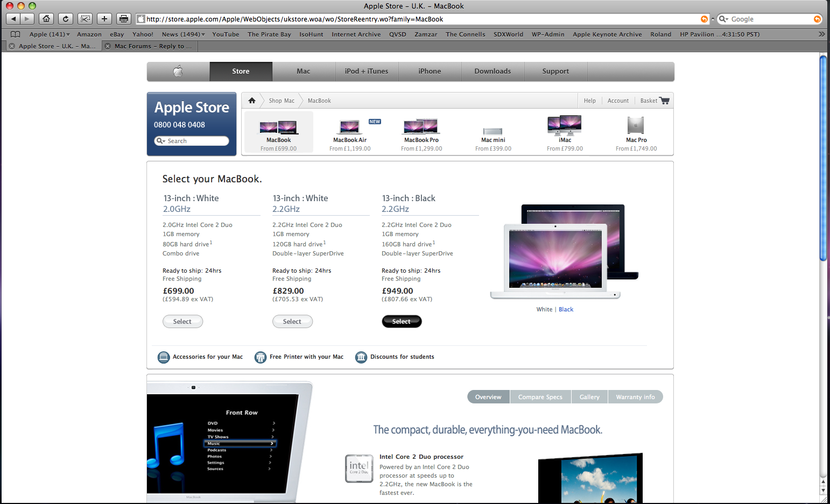The image size is (830, 504).
Task: Select the Mac mini product thumbnail
Action: tap(493, 131)
